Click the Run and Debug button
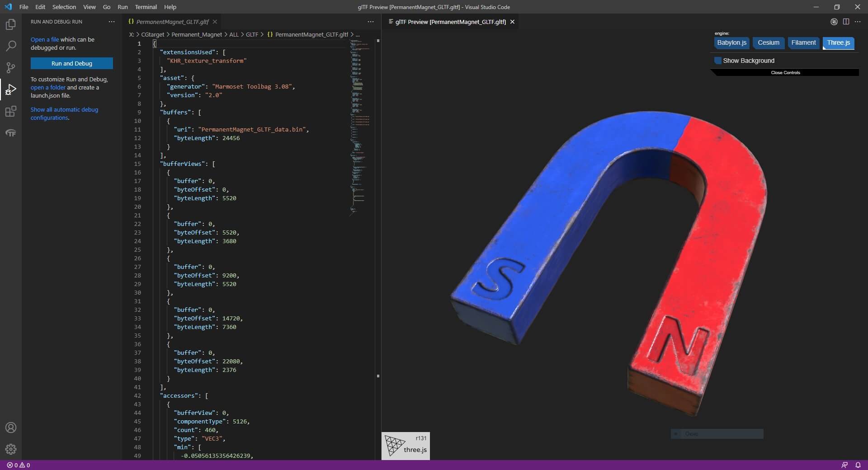Viewport: 868px width, 470px height. 72,63
